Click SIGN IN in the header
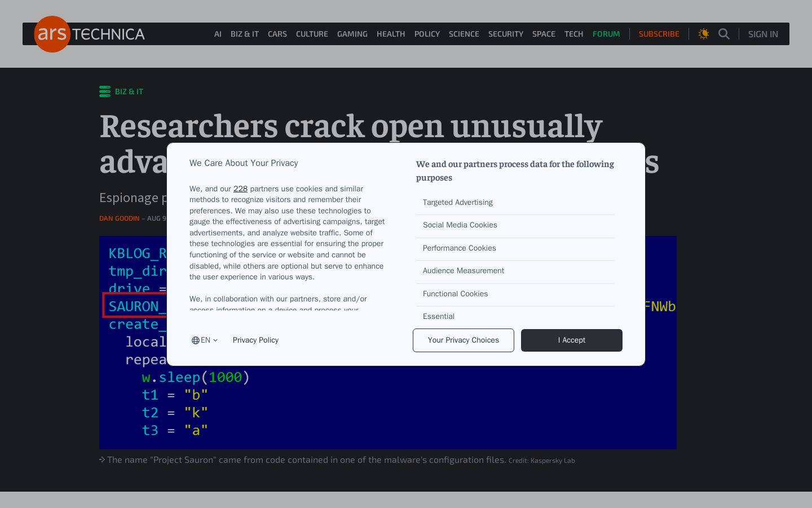This screenshot has width=812, height=508. pos(763,34)
